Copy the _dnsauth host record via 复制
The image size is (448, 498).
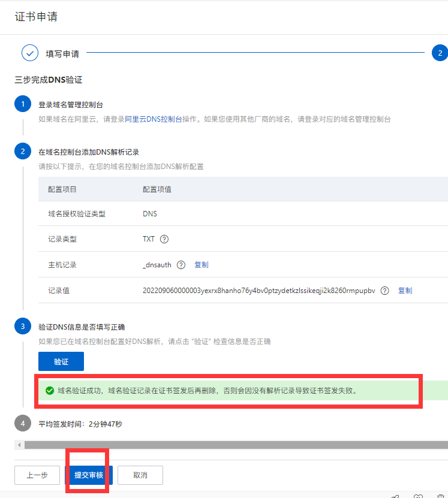[202, 265]
